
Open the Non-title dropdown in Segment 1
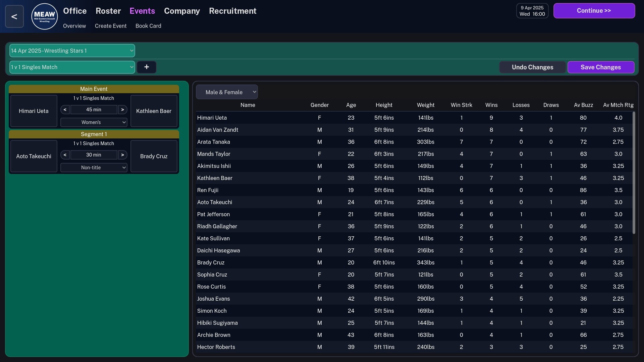pyautogui.click(x=94, y=167)
